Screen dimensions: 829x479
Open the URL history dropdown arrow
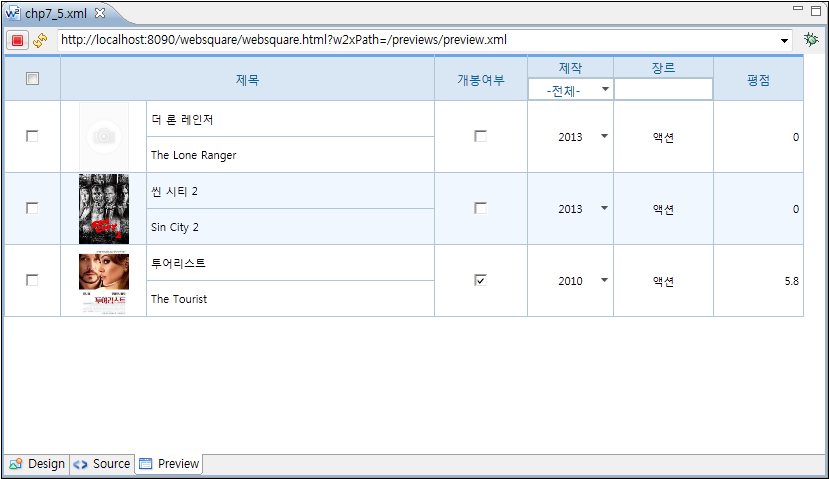point(785,40)
